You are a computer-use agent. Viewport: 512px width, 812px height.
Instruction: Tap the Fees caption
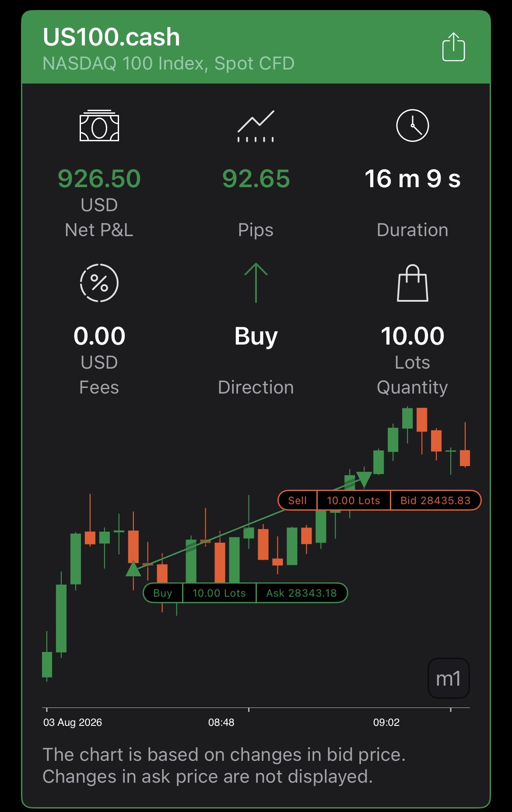pos(99,387)
